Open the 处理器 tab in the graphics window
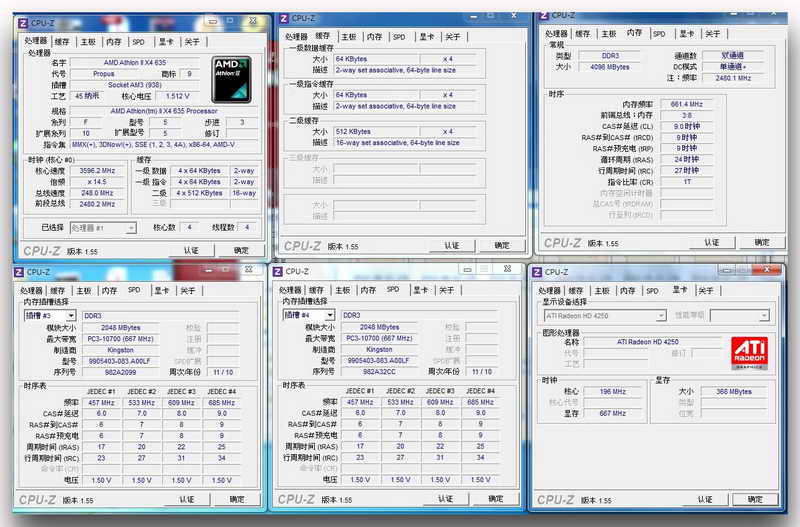 pos(549,290)
